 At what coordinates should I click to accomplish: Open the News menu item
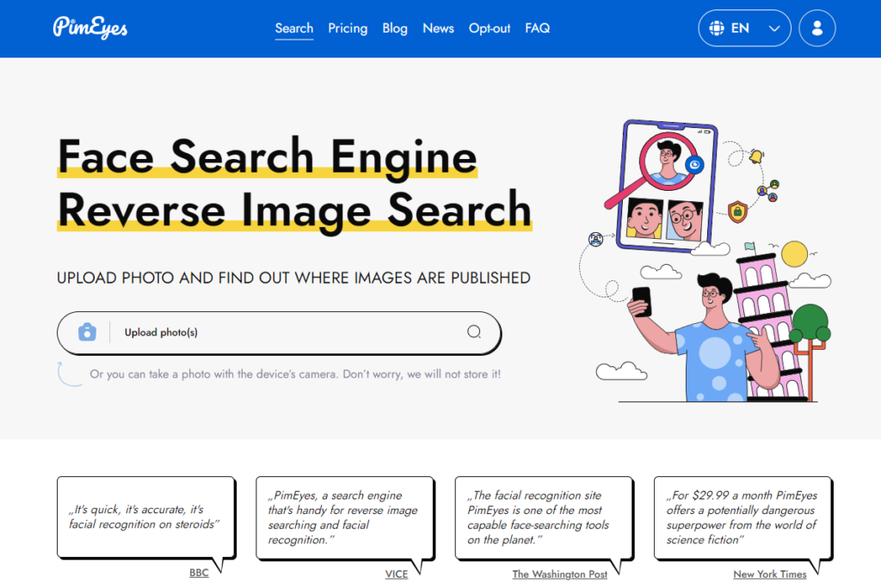438,28
